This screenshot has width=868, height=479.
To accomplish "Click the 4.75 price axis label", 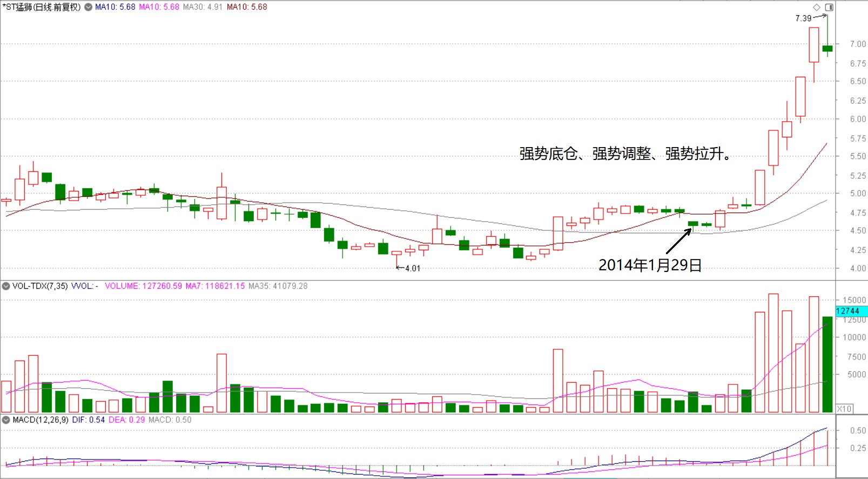I will tap(858, 212).
